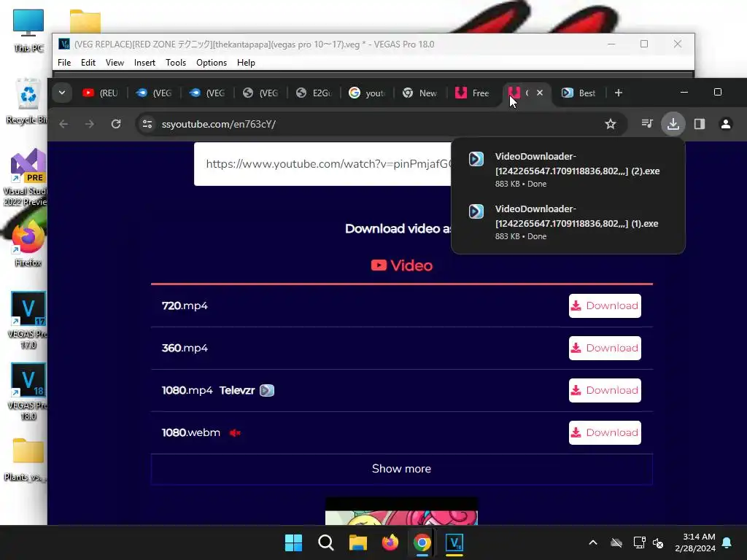Open the notifications bell icon
The height and width of the screenshot is (560, 747).
click(x=727, y=542)
